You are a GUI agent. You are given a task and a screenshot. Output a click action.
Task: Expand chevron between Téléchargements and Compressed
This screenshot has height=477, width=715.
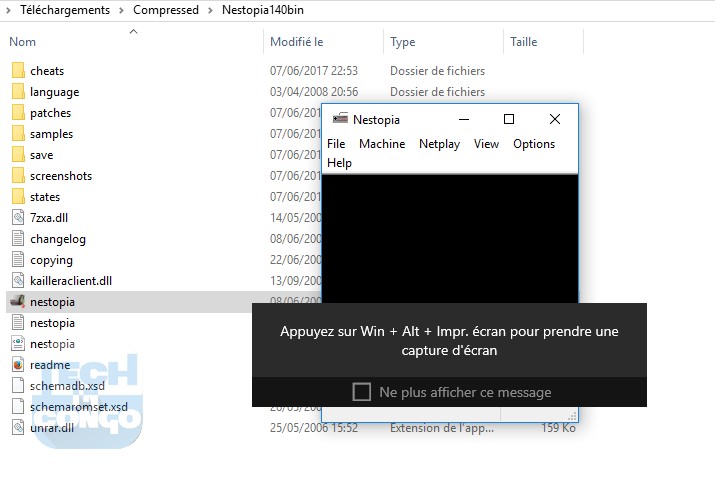pyautogui.click(x=121, y=10)
